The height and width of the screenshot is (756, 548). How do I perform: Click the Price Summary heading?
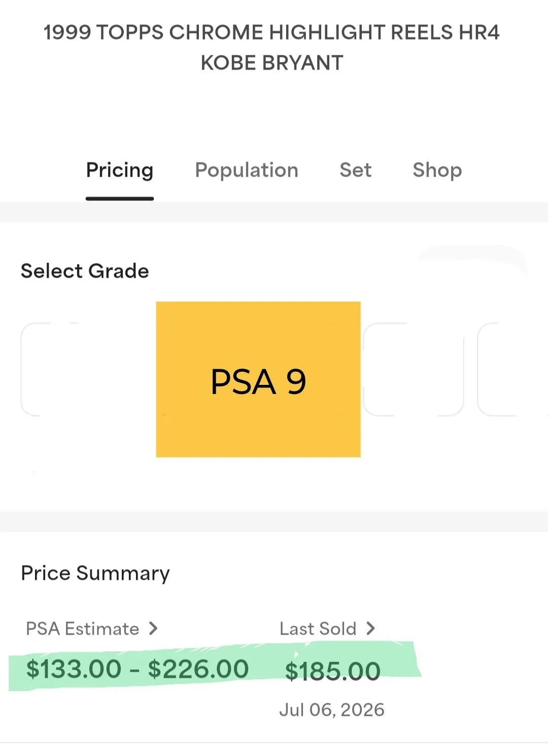pyautogui.click(x=95, y=573)
